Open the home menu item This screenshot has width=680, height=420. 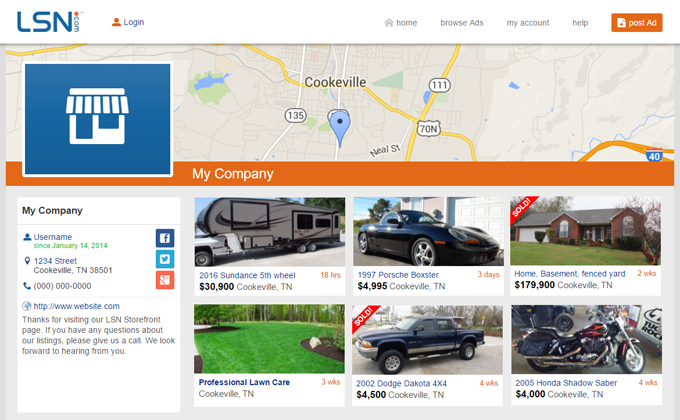click(401, 23)
